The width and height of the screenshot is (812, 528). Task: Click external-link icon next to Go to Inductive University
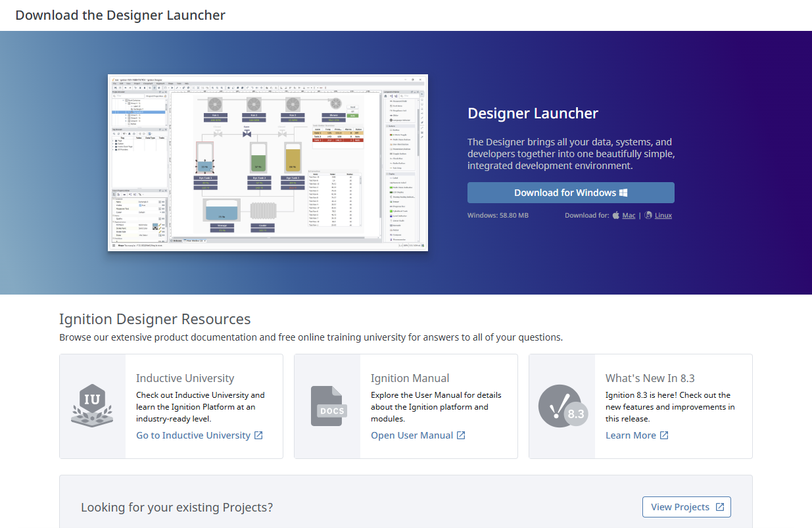pyautogui.click(x=258, y=435)
